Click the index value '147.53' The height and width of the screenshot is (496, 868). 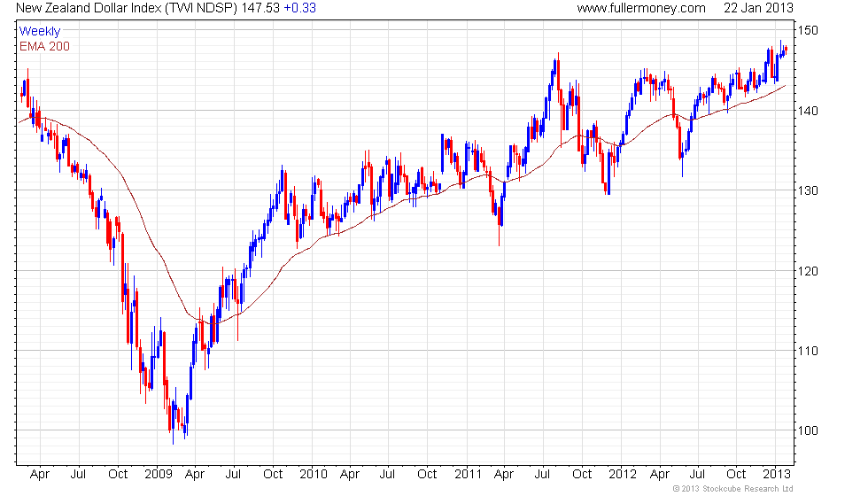click(260, 8)
